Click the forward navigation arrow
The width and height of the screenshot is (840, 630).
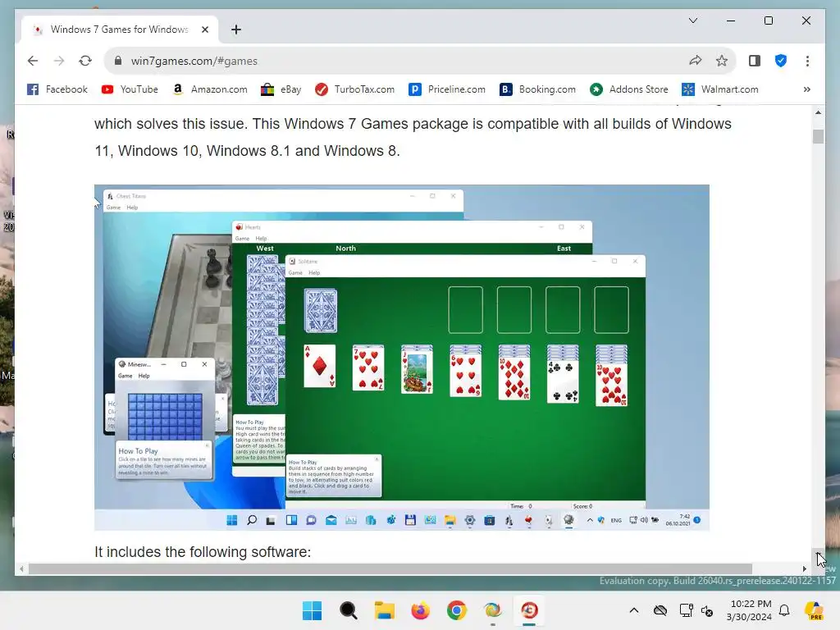(59, 61)
